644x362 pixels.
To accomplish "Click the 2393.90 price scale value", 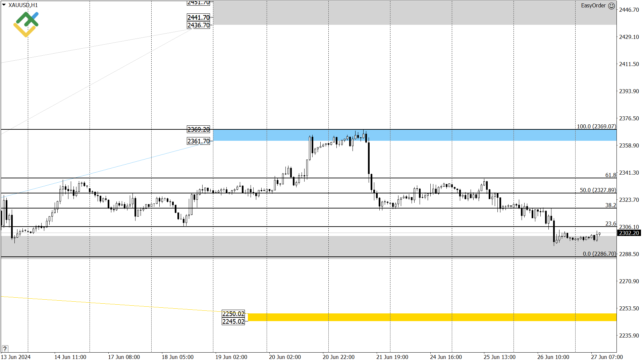I will (x=629, y=91).
